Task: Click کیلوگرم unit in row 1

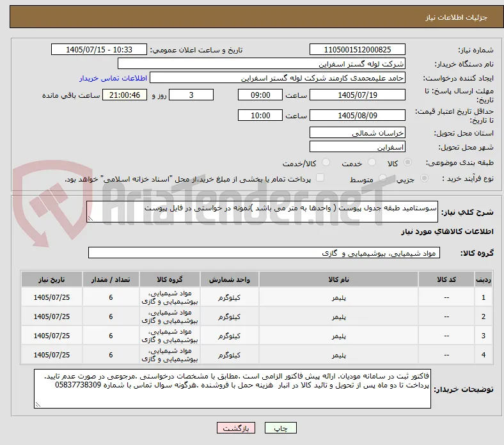Action: click(229, 297)
